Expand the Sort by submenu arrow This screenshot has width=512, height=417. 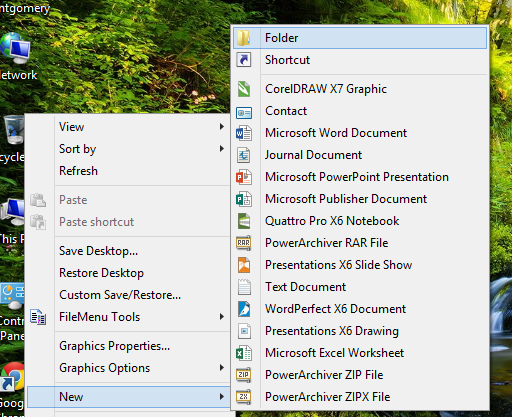point(222,149)
